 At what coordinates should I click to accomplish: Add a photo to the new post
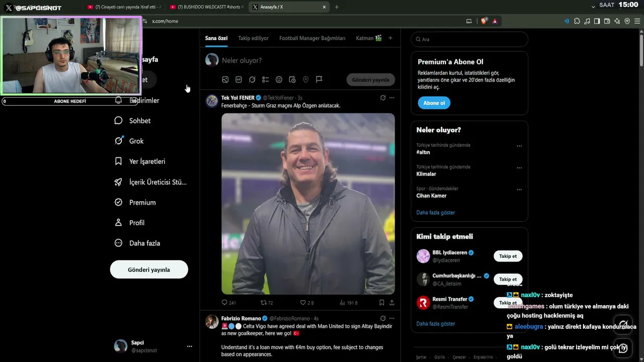225,79
